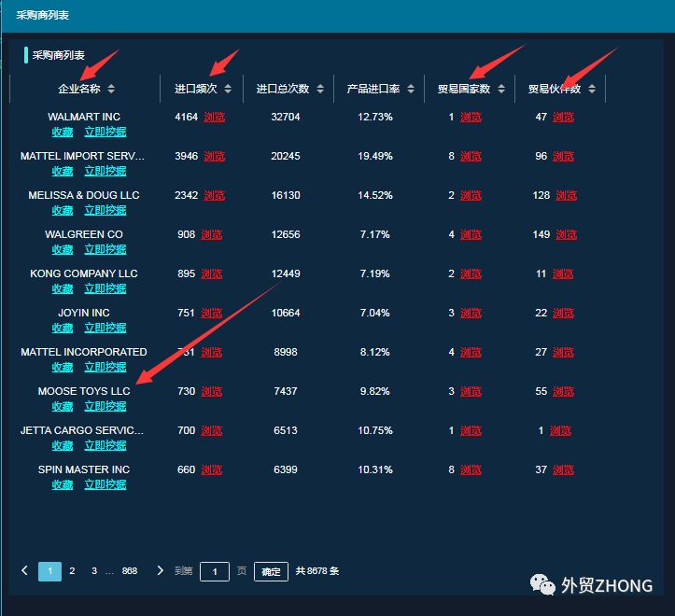Image resolution: width=675 pixels, height=616 pixels.
Task: Browse import frequency 751 for JOYIN INC
Action: tap(212, 313)
